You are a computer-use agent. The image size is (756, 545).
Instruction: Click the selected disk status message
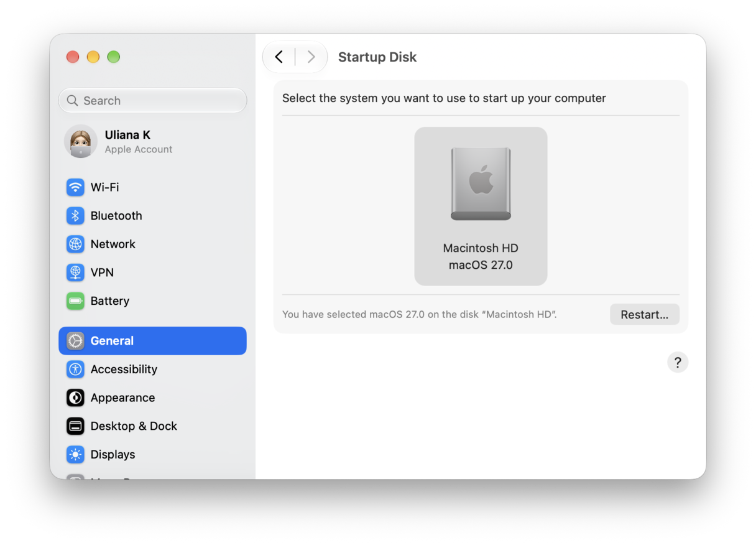point(420,315)
